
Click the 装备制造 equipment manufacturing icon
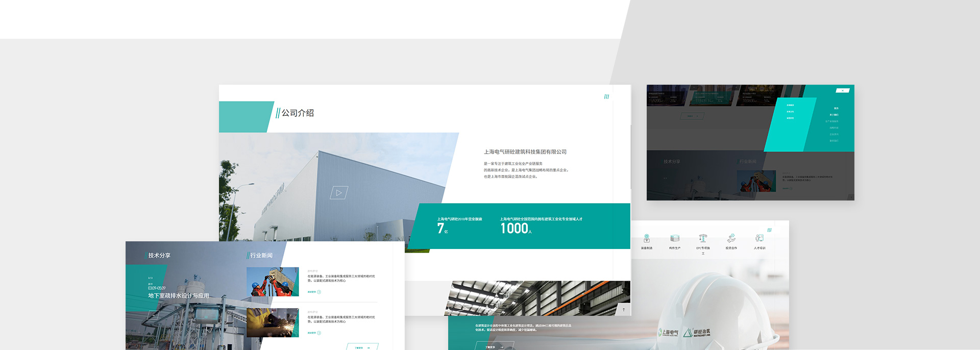[x=646, y=239]
